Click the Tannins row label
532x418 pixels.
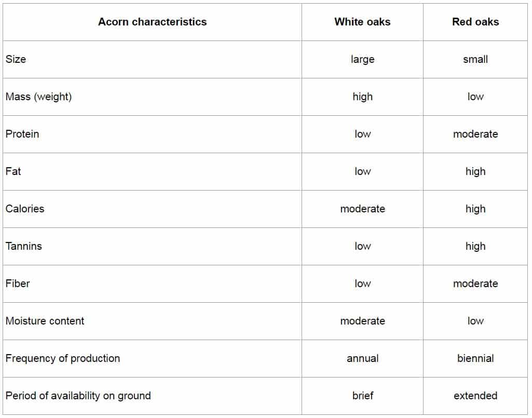[x=23, y=246]
